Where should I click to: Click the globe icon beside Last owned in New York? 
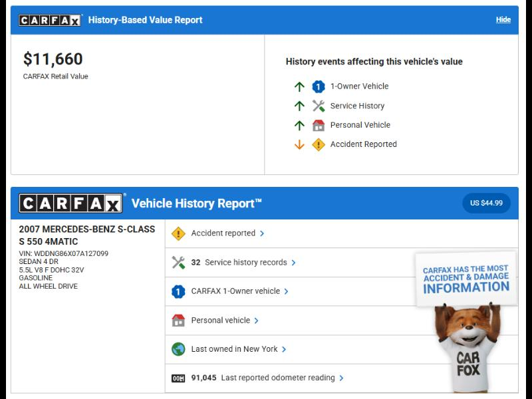[x=178, y=349]
